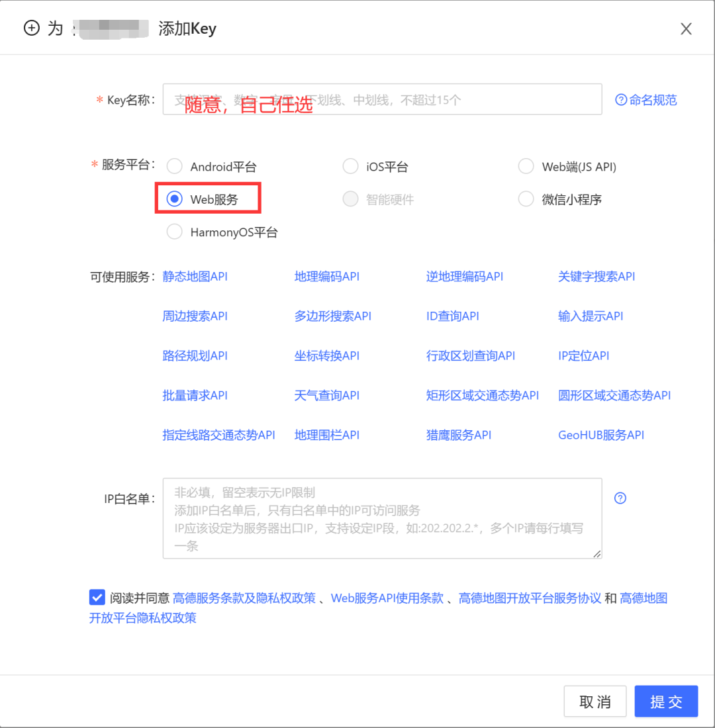Image resolution: width=715 pixels, height=728 pixels.
Task: Open the IP定位API link
Action: [x=584, y=356]
